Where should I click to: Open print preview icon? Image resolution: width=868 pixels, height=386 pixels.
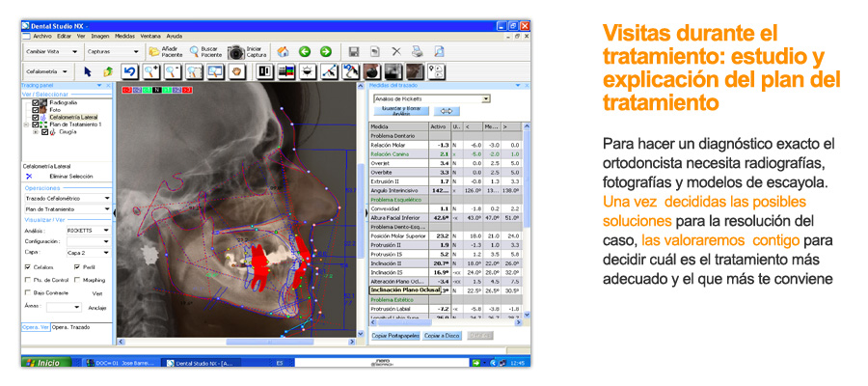click(x=439, y=52)
